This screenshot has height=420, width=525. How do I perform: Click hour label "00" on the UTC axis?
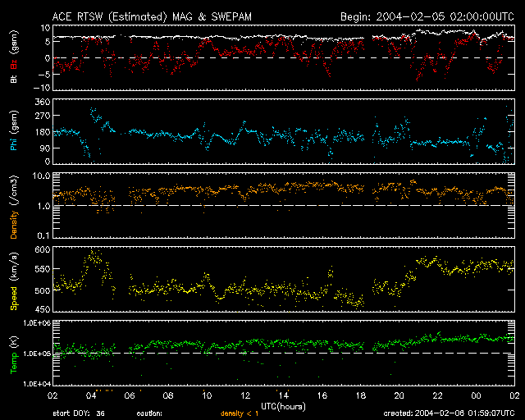click(476, 395)
